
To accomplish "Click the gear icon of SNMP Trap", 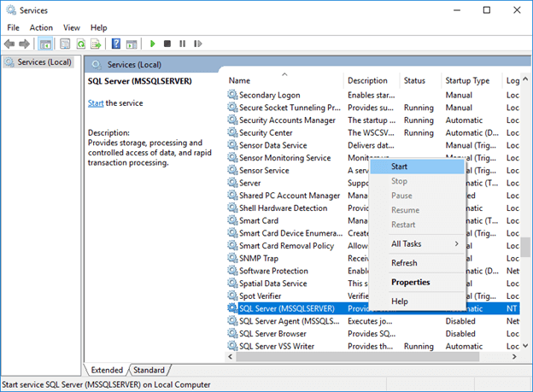I will [x=232, y=259].
